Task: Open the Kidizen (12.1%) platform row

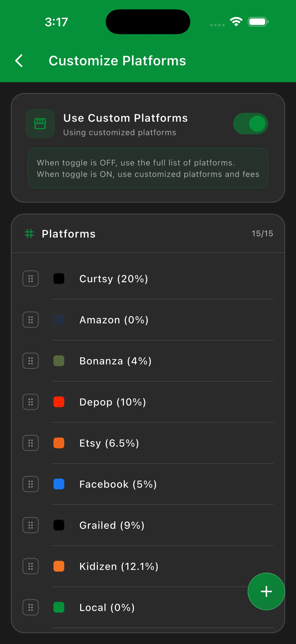Action: pyautogui.click(x=119, y=566)
